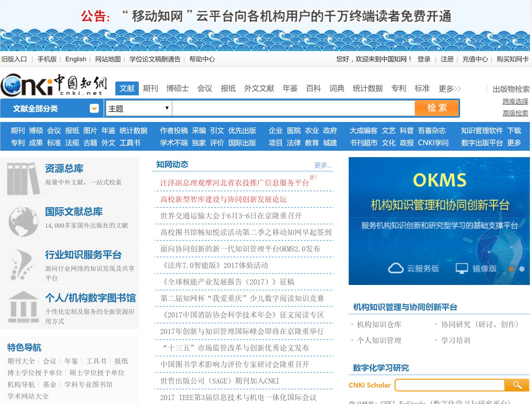Click the OKMS banner image
This screenshot has width=532, height=404.
click(439, 221)
